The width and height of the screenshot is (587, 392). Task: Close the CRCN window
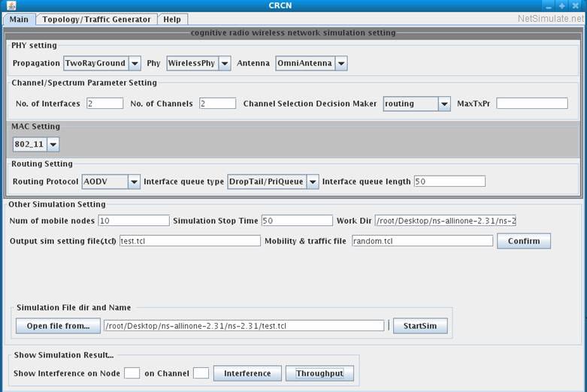coord(576,5)
